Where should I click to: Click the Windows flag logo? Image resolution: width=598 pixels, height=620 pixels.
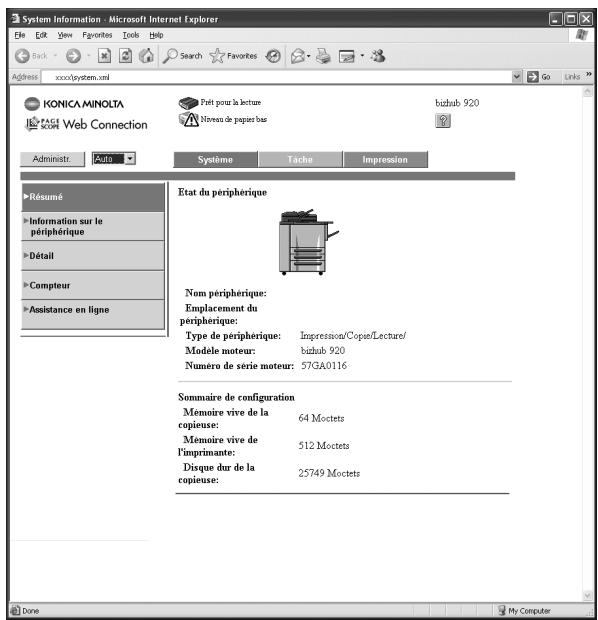[x=581, y=35]
